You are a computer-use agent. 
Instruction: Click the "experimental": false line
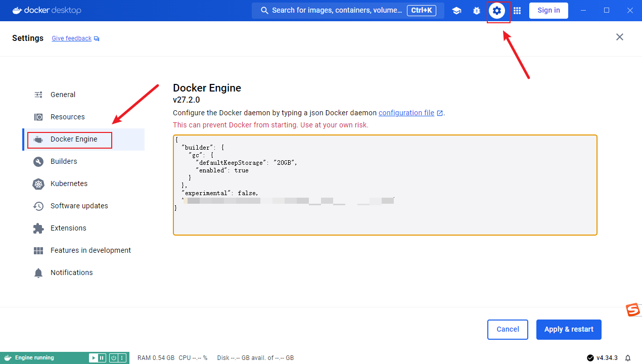(x=220, y=193)
